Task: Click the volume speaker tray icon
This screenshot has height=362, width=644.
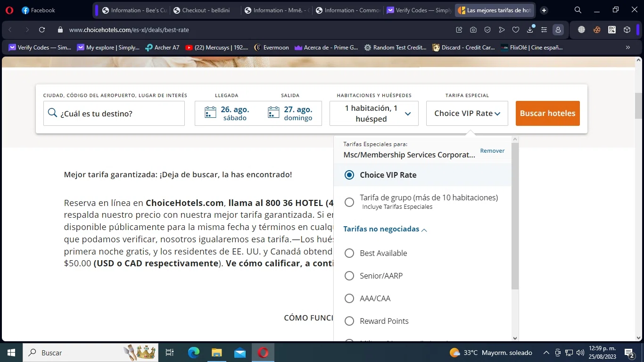Action: click(580, 353)
